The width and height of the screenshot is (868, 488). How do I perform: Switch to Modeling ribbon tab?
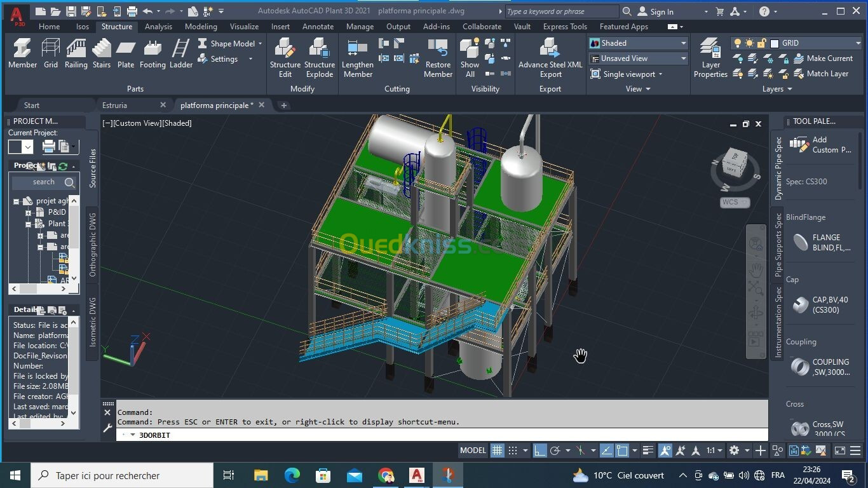click(201, 27)
